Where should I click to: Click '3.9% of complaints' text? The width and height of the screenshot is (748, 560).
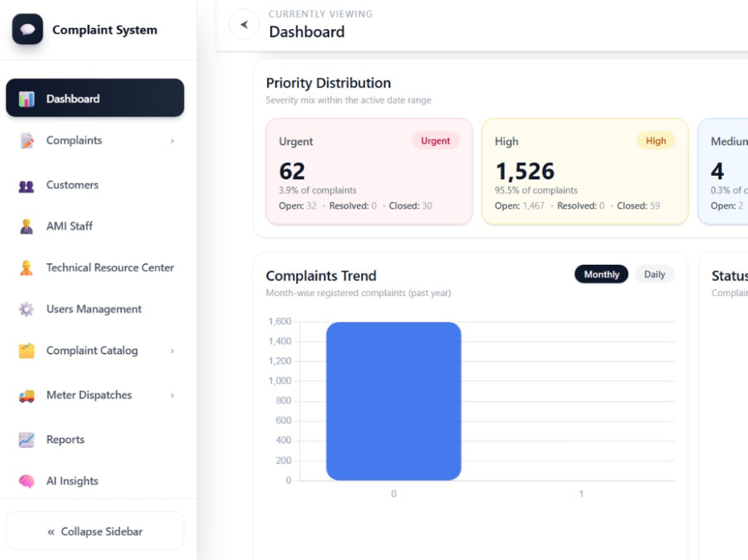click(318, 191)
